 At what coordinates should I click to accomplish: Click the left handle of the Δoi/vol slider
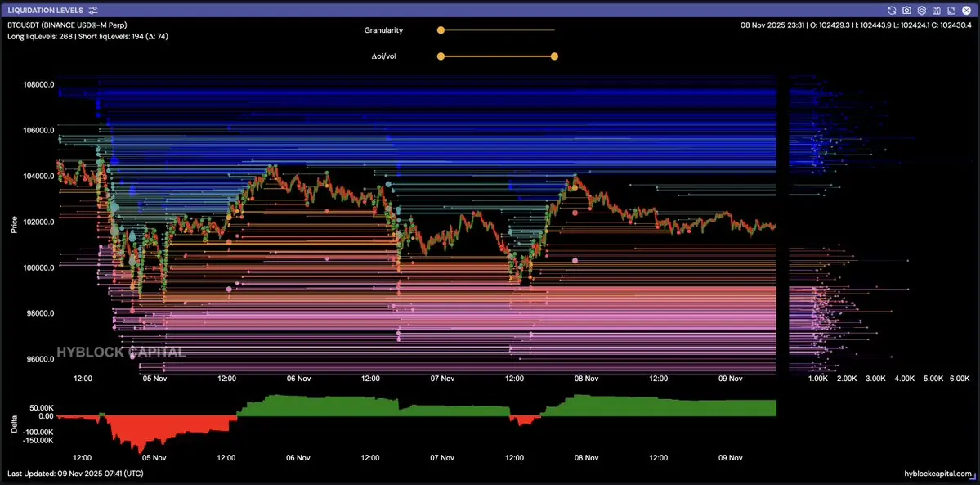point(441,56)
